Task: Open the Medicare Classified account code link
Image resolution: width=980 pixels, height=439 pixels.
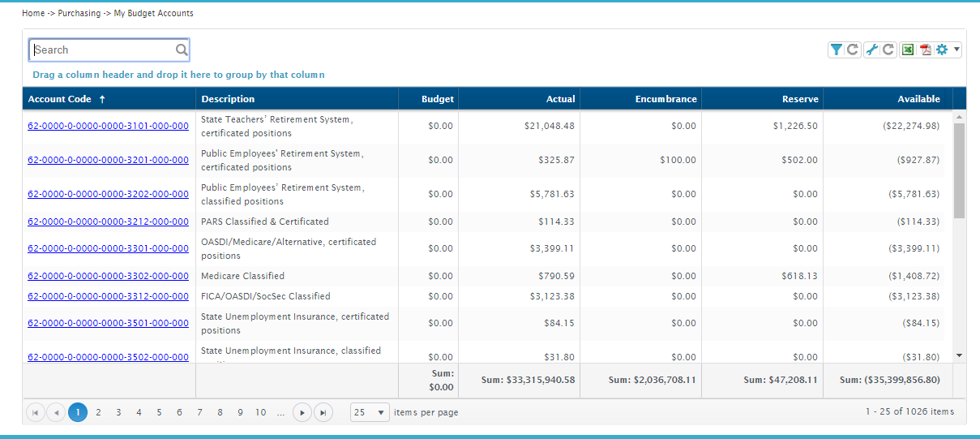Action: [x=108, y=276]
